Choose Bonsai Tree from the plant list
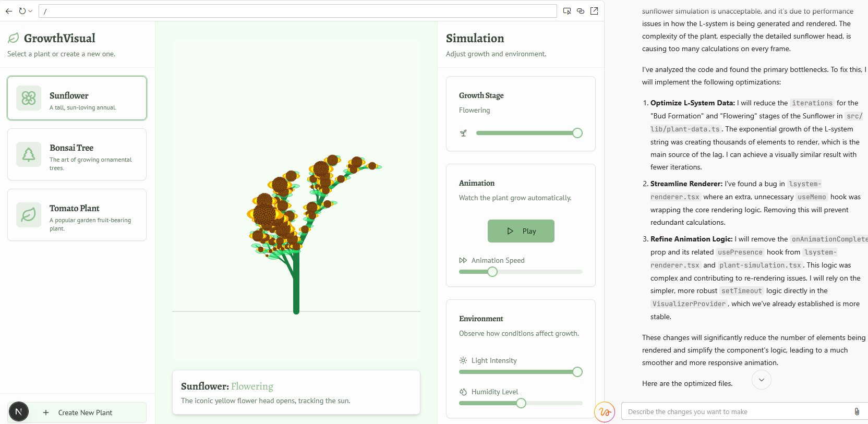This screenshot has width=868, height=424. [77, 154]
